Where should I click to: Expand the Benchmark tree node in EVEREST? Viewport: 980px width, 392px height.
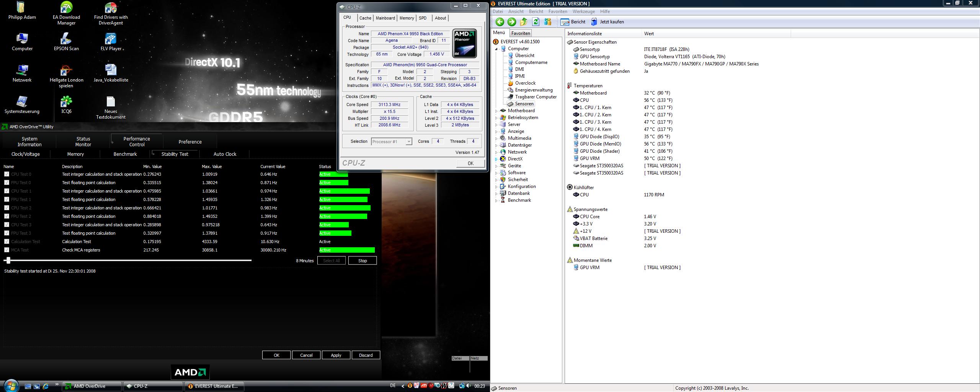(x=497, y=201)
